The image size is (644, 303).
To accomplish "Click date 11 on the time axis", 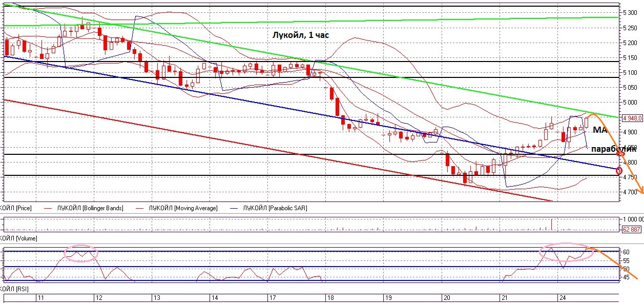I will click(x=40, y=298).
